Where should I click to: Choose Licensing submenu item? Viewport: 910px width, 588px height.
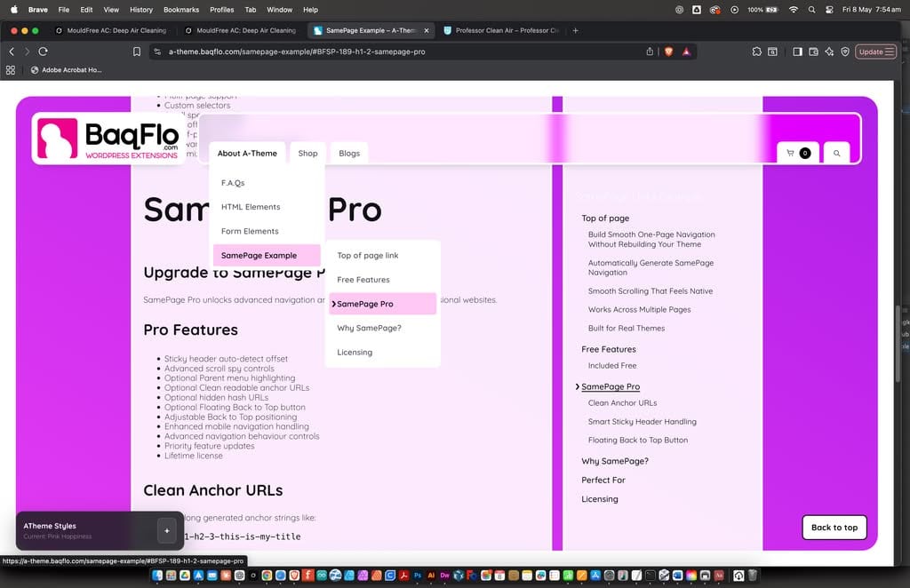tap(382, 353)
